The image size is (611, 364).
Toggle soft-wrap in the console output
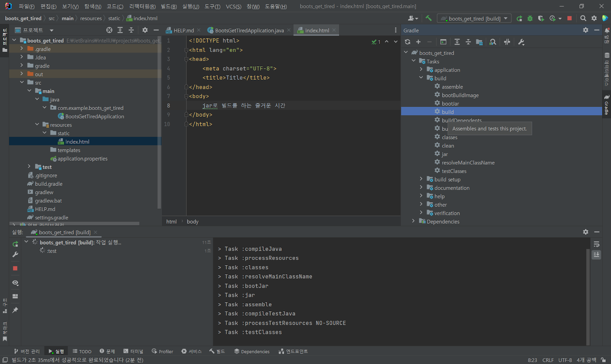pyautogui.click(x=596, y=244)
